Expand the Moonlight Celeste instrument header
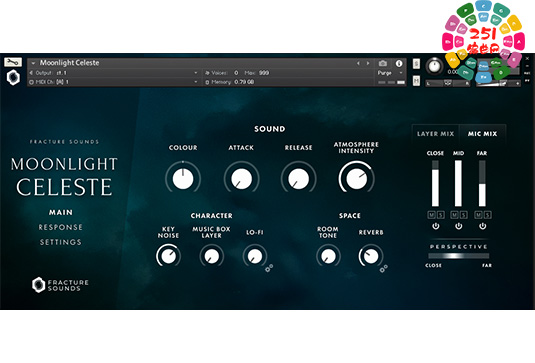The width and height of the screenshot is (535, 363). 33,63
